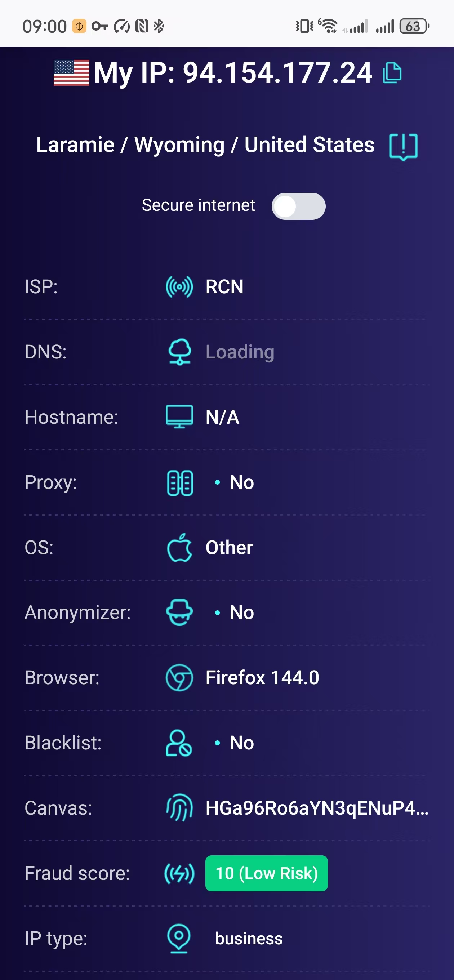Tap the Proxy server icon

coord(180,483)
